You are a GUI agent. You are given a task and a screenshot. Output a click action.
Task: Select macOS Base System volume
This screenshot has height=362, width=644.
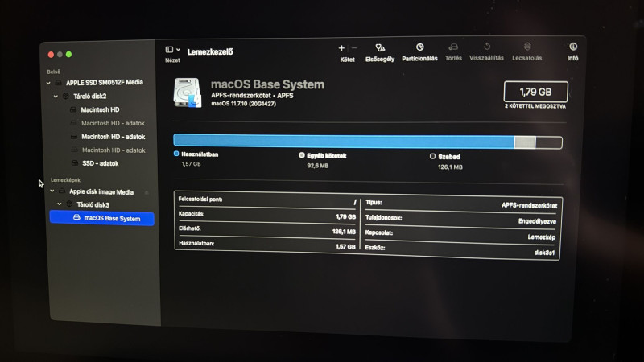click(102, 218)
